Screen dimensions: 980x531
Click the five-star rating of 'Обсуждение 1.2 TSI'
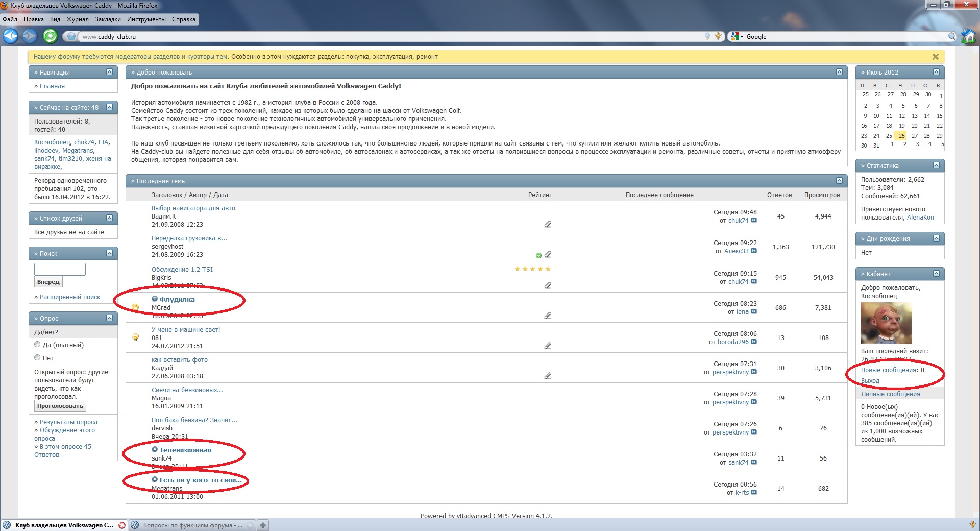coord(533,269)
